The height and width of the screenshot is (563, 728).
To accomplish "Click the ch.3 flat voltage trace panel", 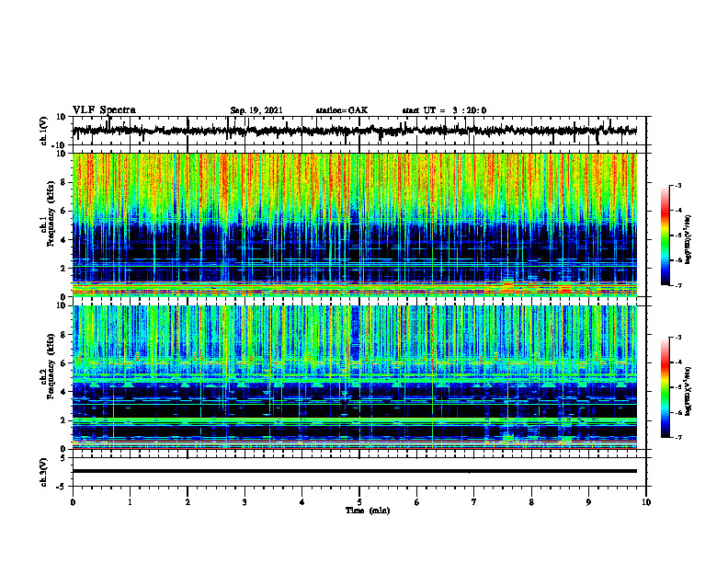I will click(358, 472).
